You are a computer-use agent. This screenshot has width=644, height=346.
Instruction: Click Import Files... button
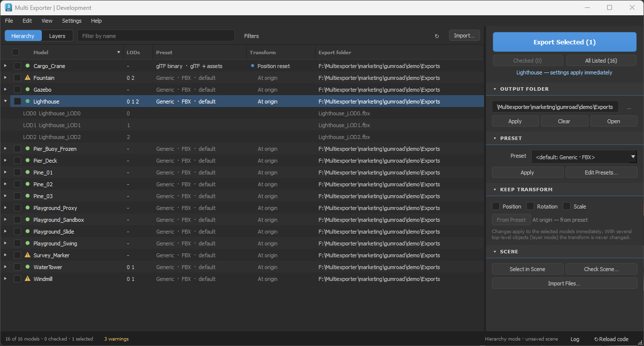(x=564, y=283)
